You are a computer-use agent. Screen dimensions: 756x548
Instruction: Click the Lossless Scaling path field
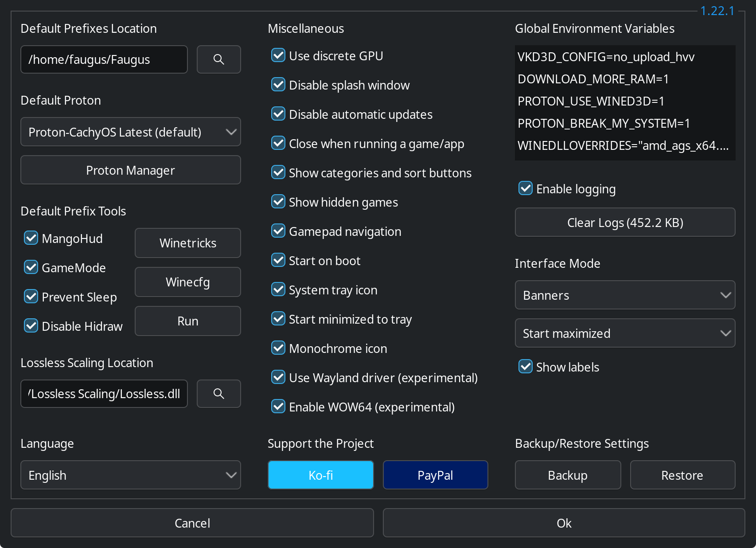[104, 394]
